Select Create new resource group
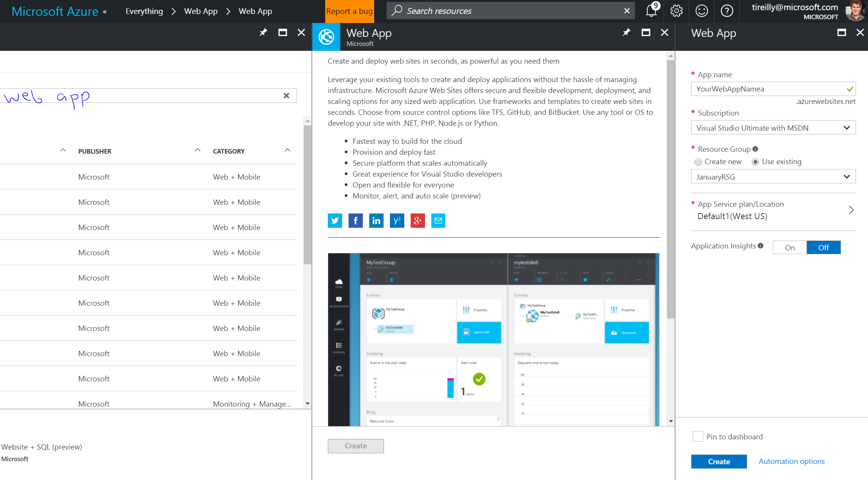The width and height of the screenshot is (868, 480). pyautogui.click(x=698, y=162)
